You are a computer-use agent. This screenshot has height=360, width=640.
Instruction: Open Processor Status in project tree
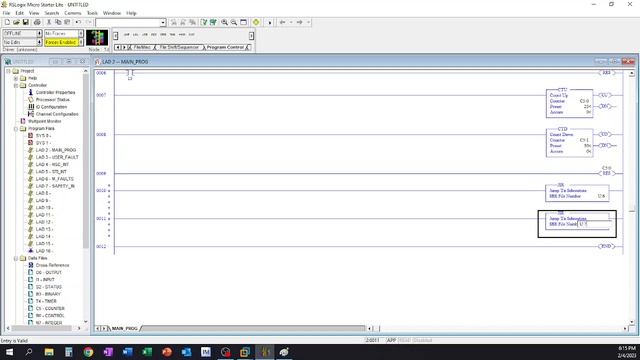52,100
